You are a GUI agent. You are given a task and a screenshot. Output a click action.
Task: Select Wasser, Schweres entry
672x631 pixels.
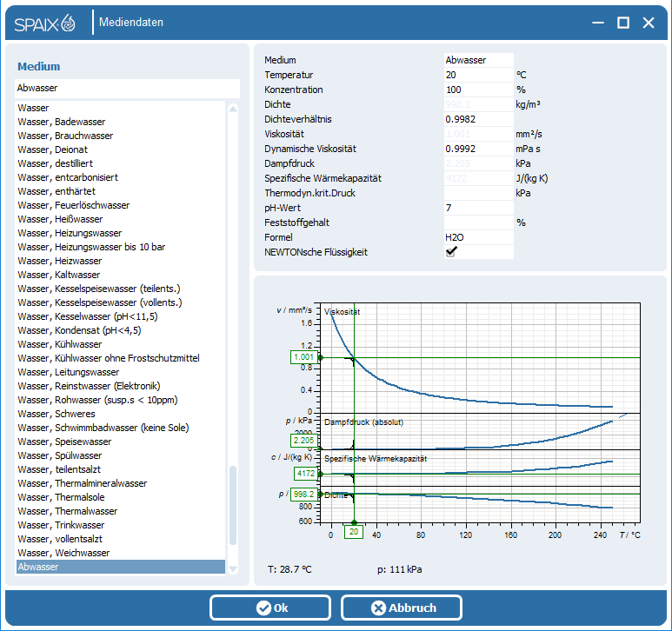(x=121, y=414)
